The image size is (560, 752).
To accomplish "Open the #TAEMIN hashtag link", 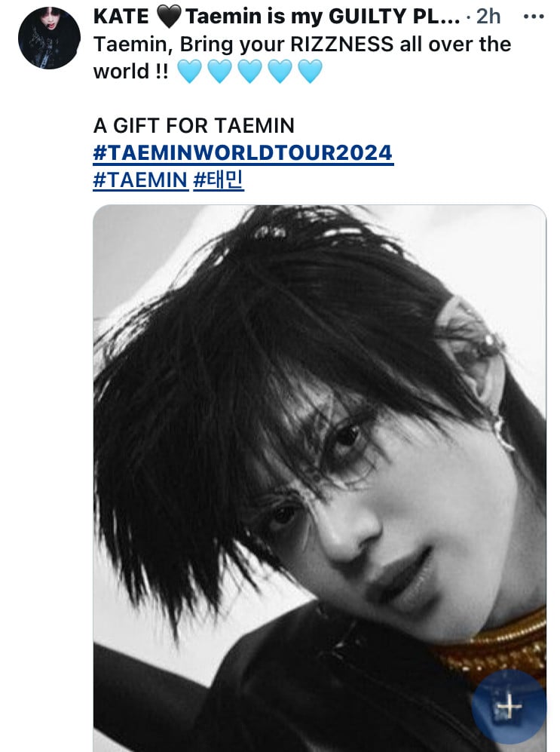I will [x=141, y=180].
